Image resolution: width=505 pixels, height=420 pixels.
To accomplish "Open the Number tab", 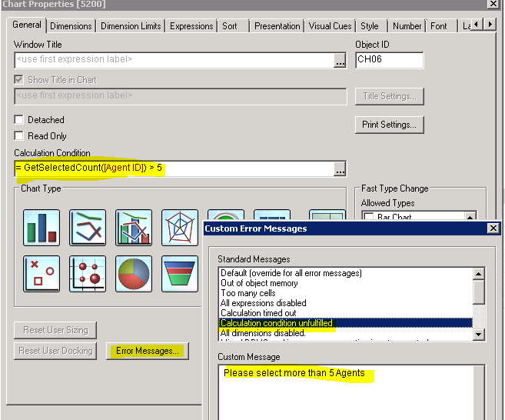I will coord(407,26).
